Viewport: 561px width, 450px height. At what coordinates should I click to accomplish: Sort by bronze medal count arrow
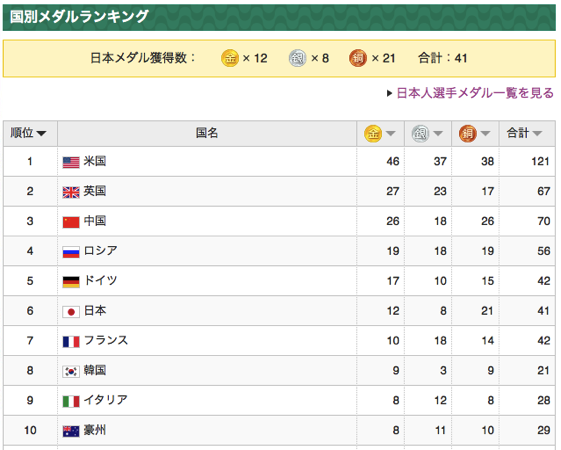point(485,134)
